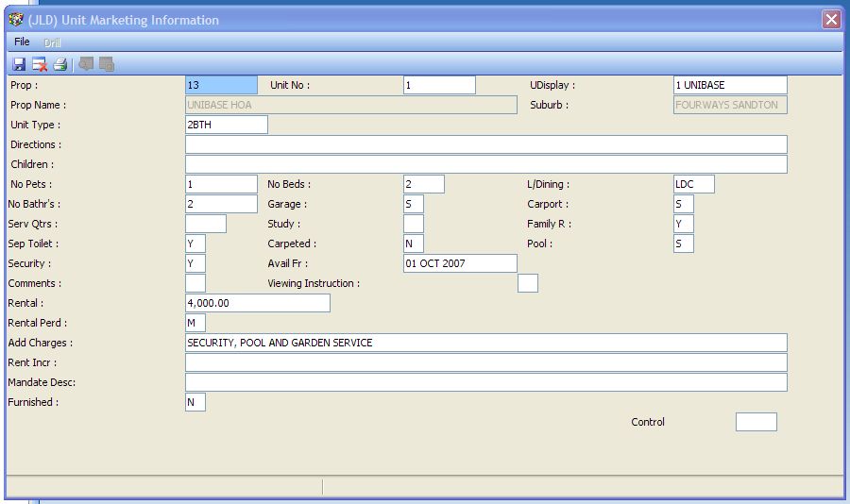The image size is (850, 504).
Task: Toggle the Furnished flag field
Action: (195, 402)
